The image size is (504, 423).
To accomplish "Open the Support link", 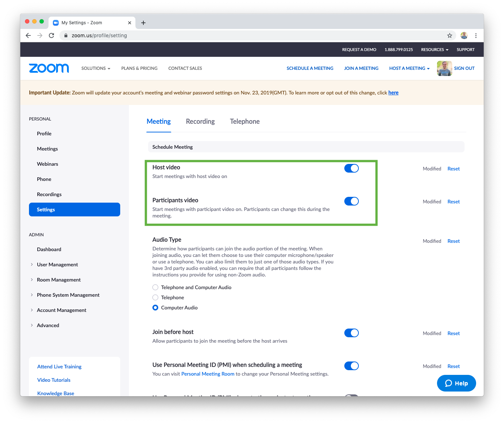I will pyautogui.click(x=466, y=50).
